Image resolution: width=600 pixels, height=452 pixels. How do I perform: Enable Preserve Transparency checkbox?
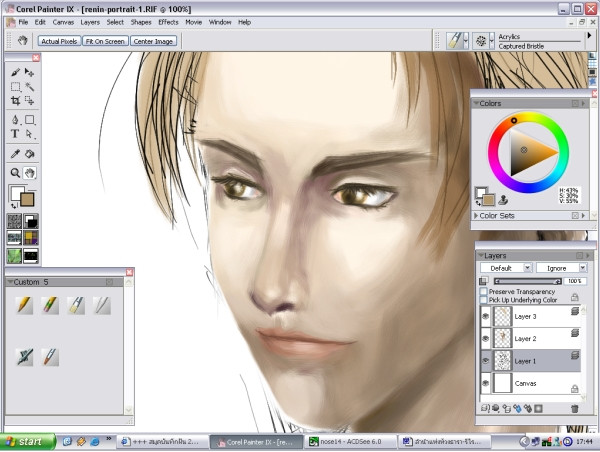(485, 292)
